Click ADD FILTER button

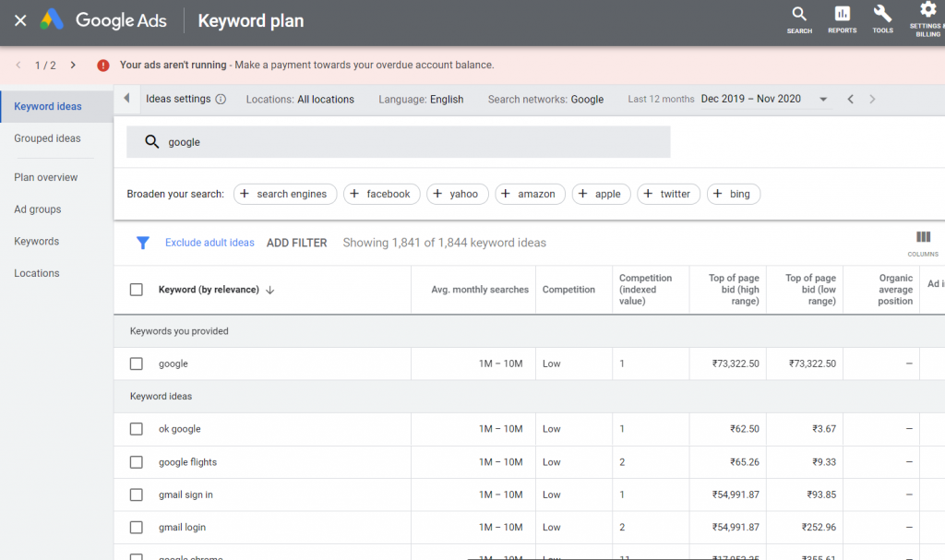coord(296,243)
